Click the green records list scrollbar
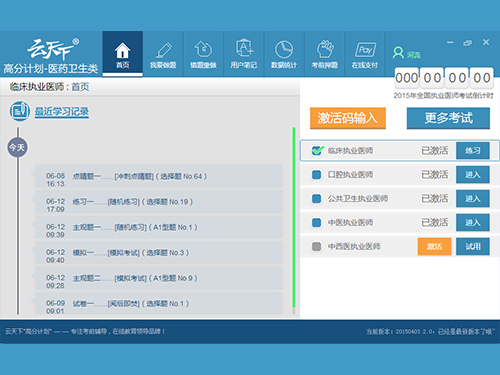The height and width of the screenshot is (375, 500). (294, 217)
